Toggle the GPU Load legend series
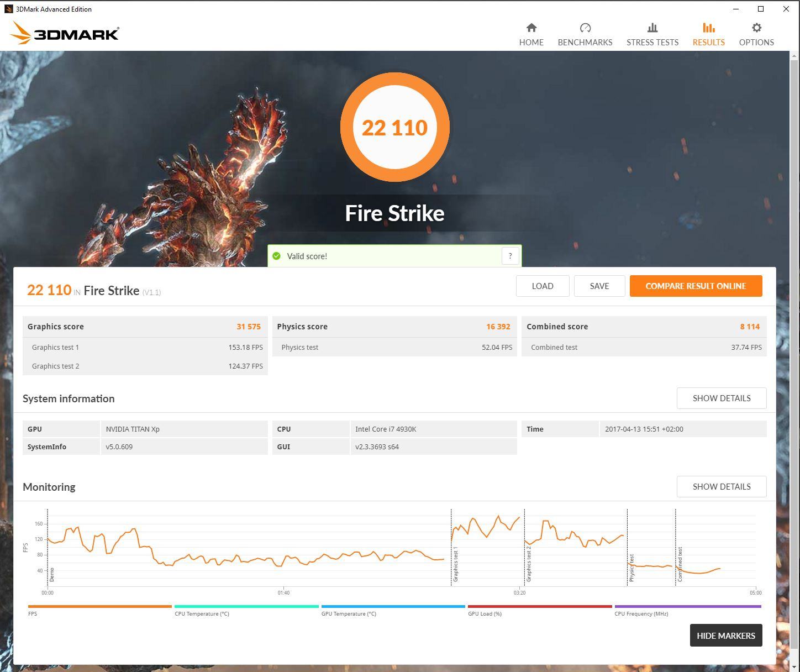The width and height of the screenshot is (800, 672). 540,611
